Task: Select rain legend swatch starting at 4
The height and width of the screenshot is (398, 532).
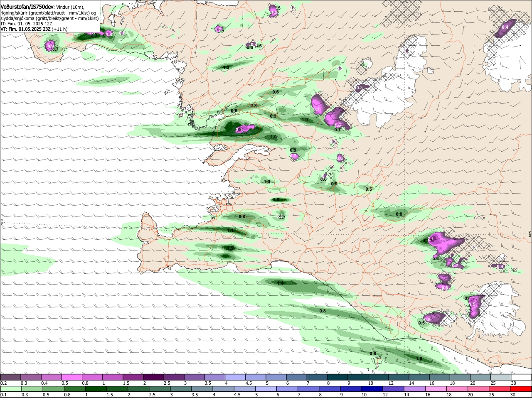Action: click(x=223, y=389)
